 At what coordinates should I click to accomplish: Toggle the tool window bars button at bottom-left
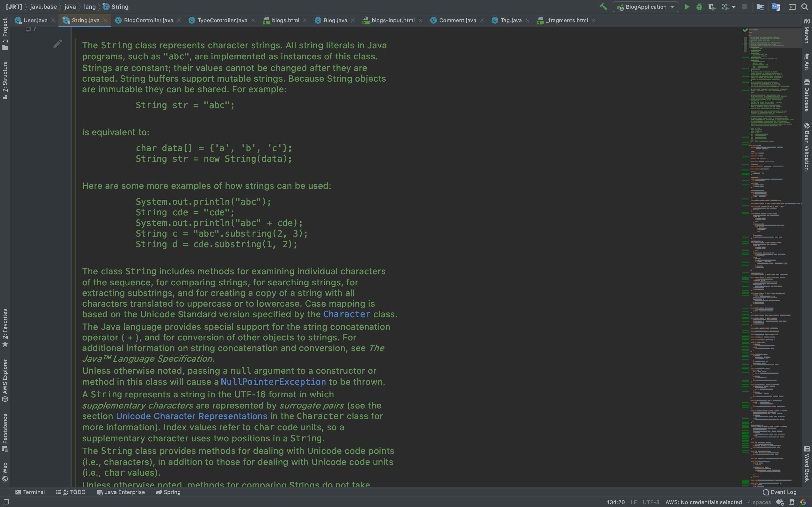(x=5, y=502)
